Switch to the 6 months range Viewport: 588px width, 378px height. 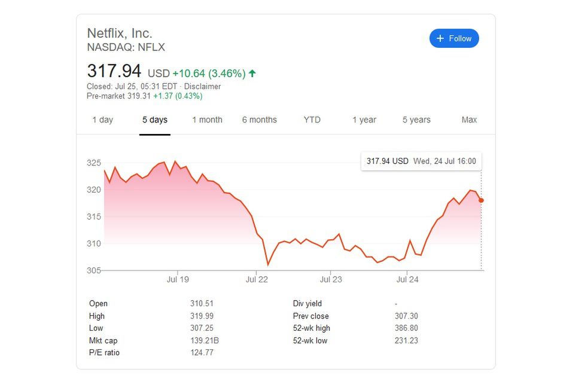click(x=260, y=120)
